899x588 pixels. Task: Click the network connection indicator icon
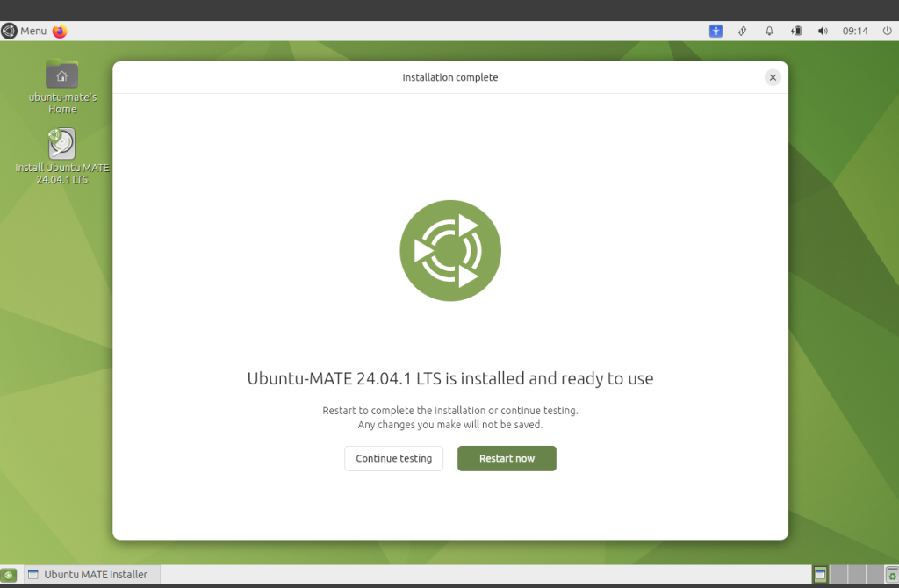click(742, 31)
